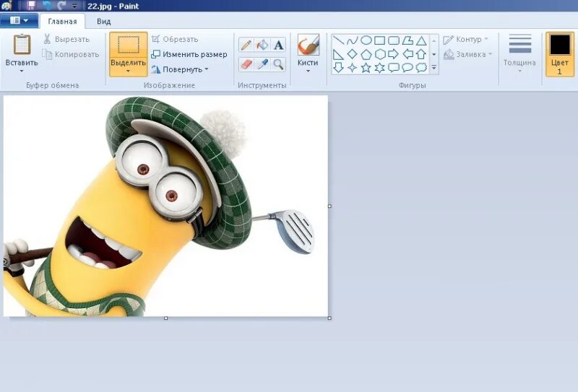Screen dimensions: 578x392
Task: Choose the Cloud callout shape
Action: coord(421,67)
